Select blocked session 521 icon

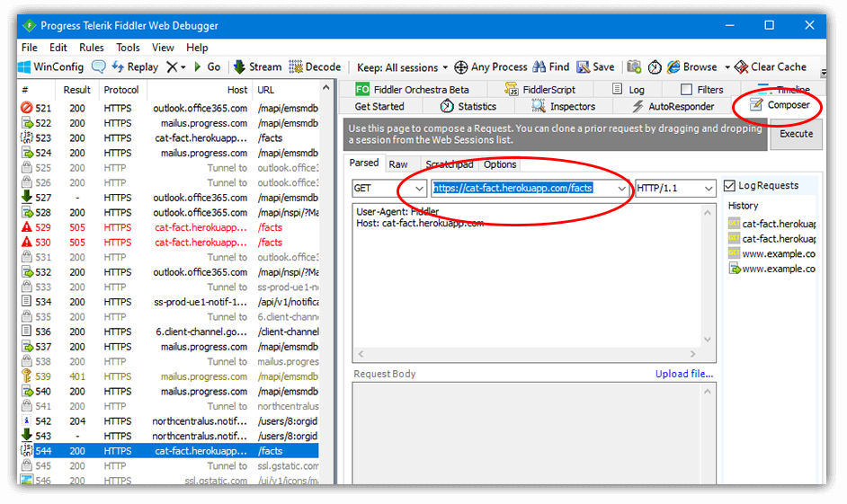[x=26, y=108]
